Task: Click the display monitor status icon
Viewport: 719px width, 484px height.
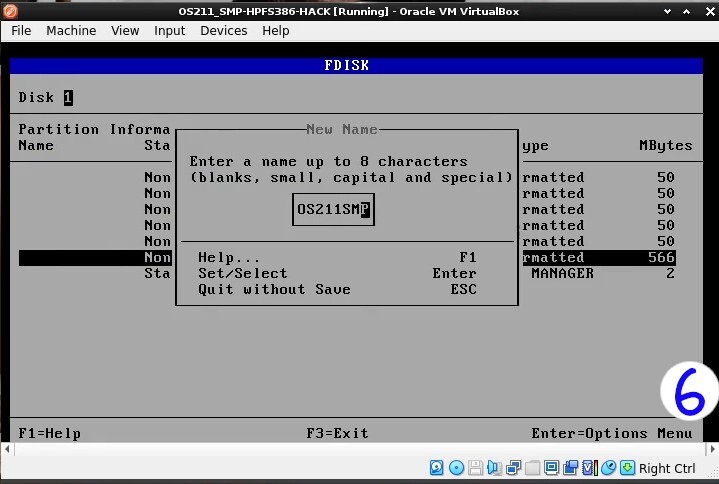Action: coord(551,468)
